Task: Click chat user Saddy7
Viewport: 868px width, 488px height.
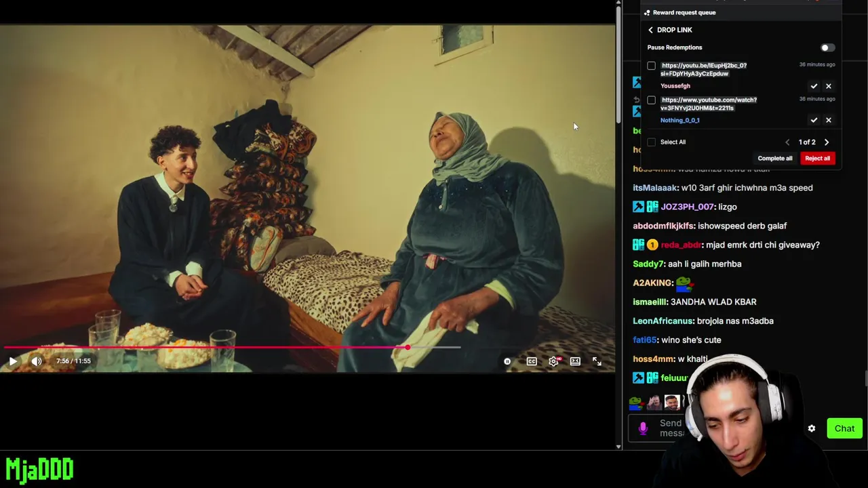Action: 648,264
